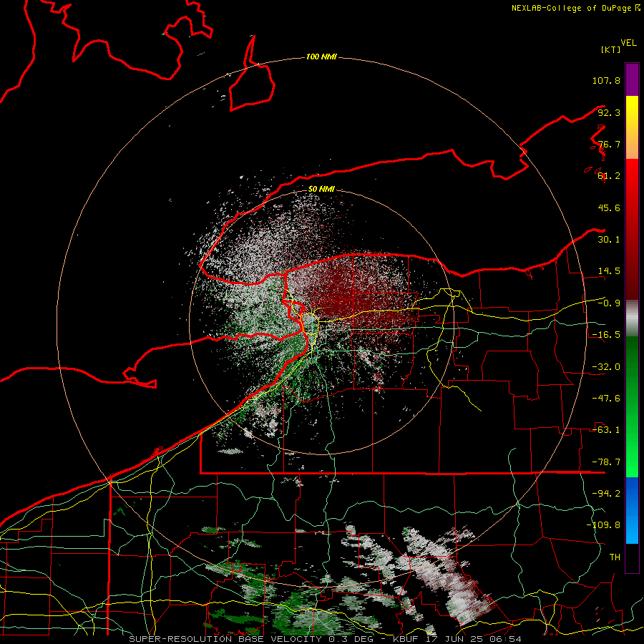Viewport: 644px width, 644px height.
Task: Select the 14.5 scale value
Action: pos(609,271)
